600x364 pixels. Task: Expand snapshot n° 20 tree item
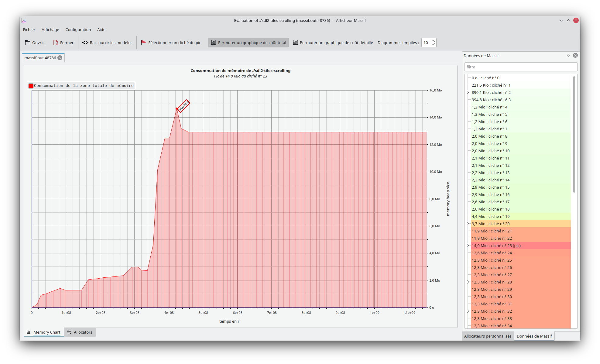[x=468, y=224]
